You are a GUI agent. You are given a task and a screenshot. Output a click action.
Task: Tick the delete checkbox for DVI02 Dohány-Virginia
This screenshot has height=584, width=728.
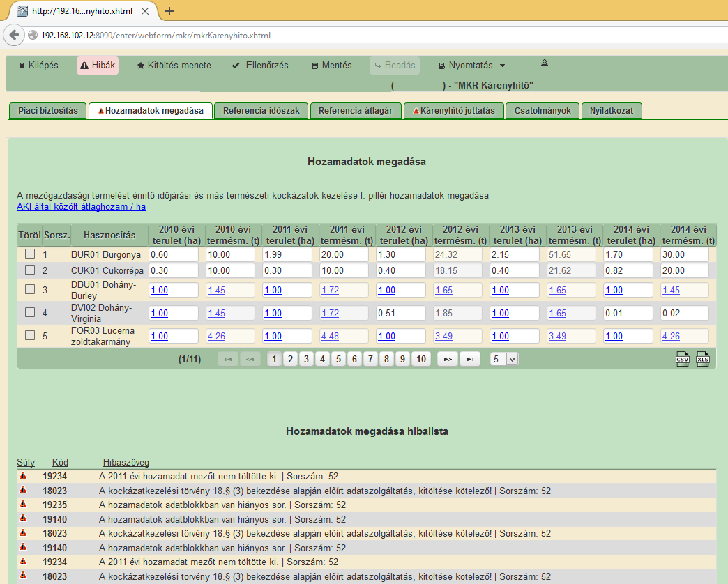30,312
